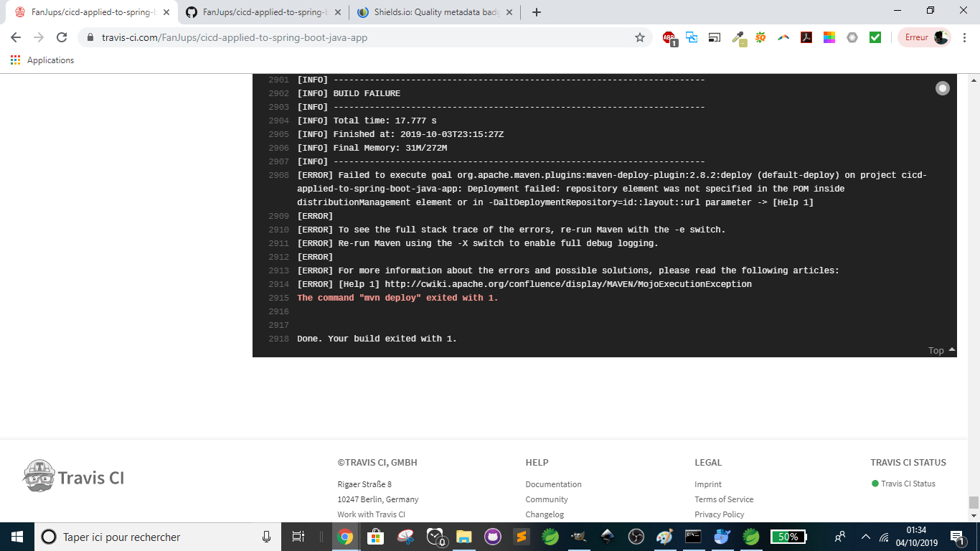
Task: Check the Travis CI Status link
Action: pyautogui.click(x=903, y=484)
